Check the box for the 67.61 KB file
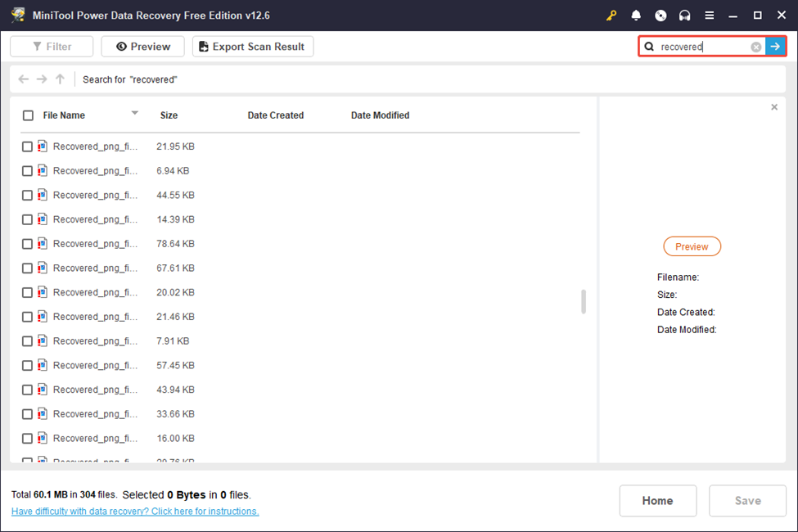The image size is (798, 532). [x=28, y=268]
